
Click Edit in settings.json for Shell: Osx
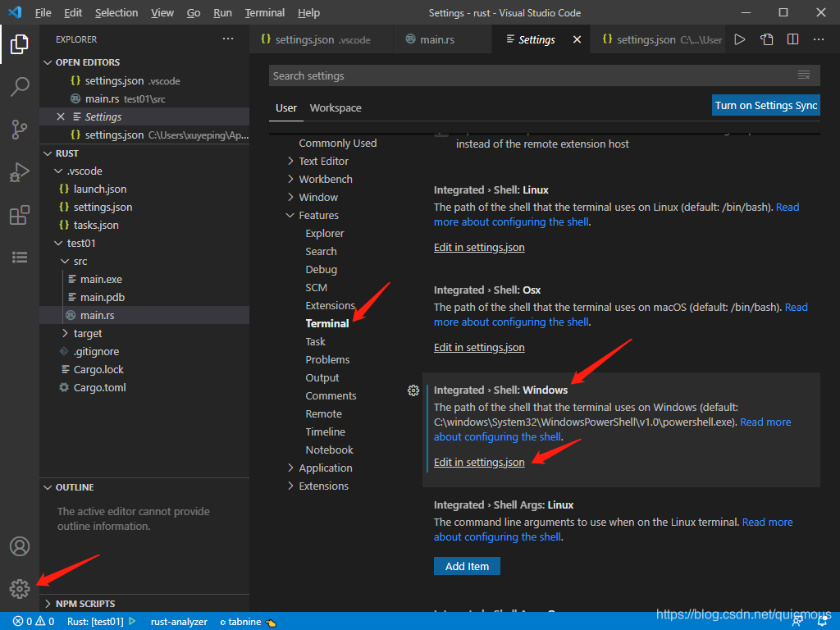tap(479, 348)
